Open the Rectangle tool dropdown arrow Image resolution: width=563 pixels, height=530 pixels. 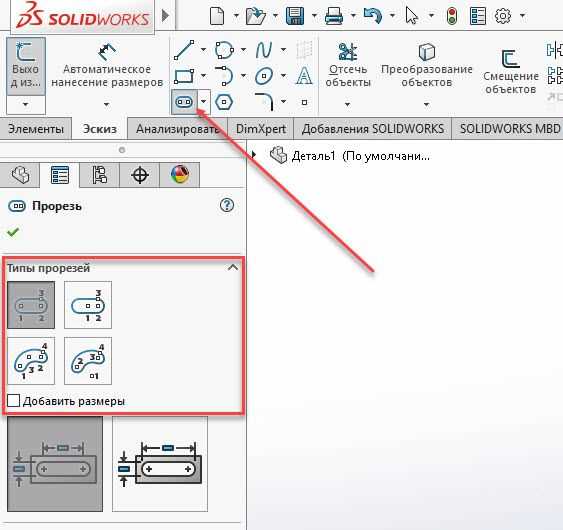tap(203, 76)
